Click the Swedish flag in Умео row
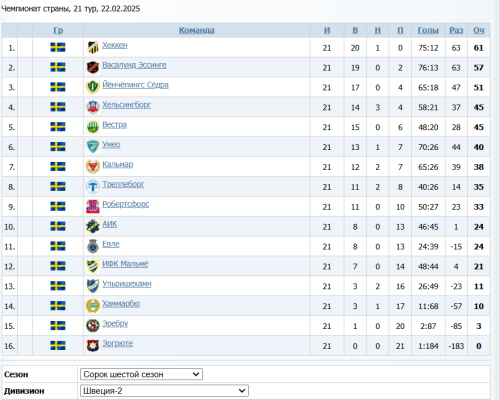500x400 pixels. click(58, 147)
